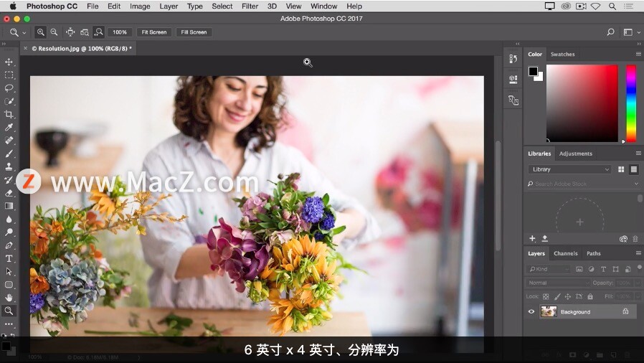Select the Move tool
The width and height of the screenshot is (644, 363).
pos(9,62)
